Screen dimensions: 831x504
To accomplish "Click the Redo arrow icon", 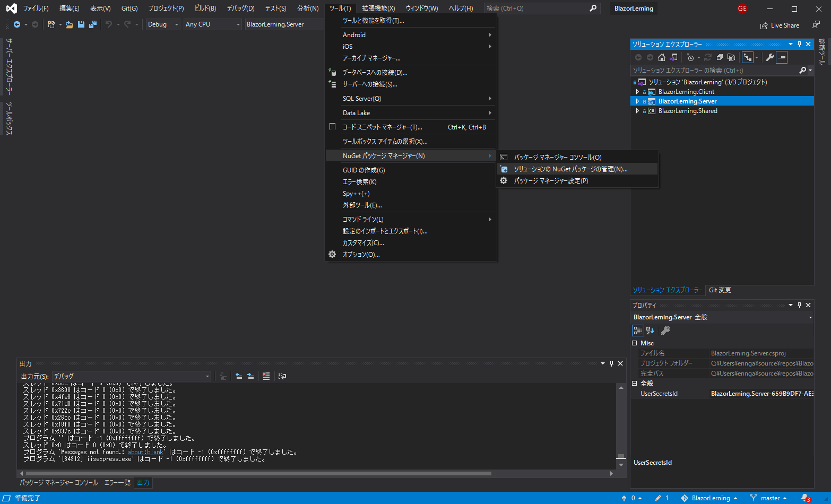I will point(128,24).
